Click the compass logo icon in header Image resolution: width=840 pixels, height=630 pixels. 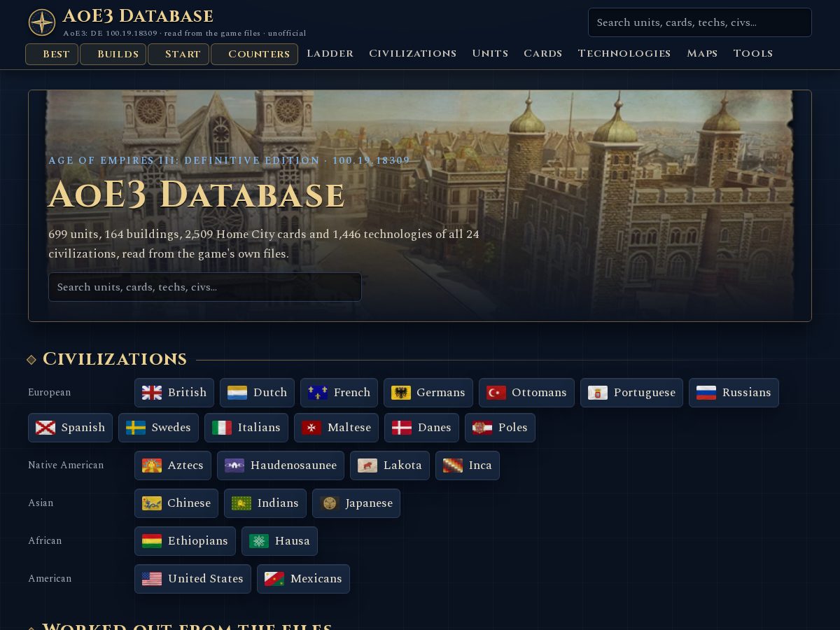(x=42, y=22)
